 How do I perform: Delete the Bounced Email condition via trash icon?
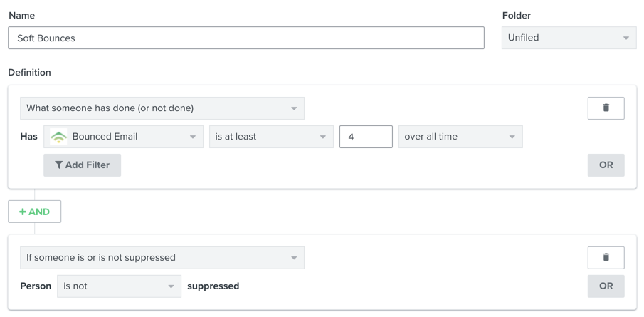coord(606,108)
